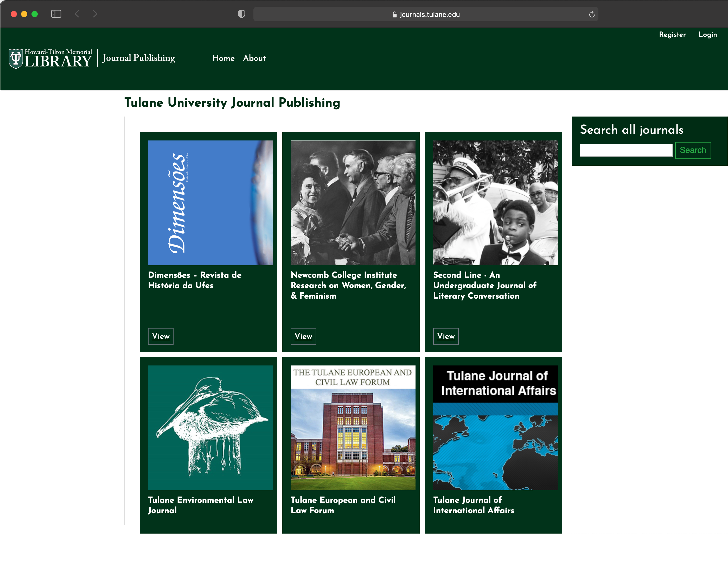The height and width of the screenshot is (572, 728).
Task: Go forward with the browser forward arrow
Action: click(x=95, y=14)
